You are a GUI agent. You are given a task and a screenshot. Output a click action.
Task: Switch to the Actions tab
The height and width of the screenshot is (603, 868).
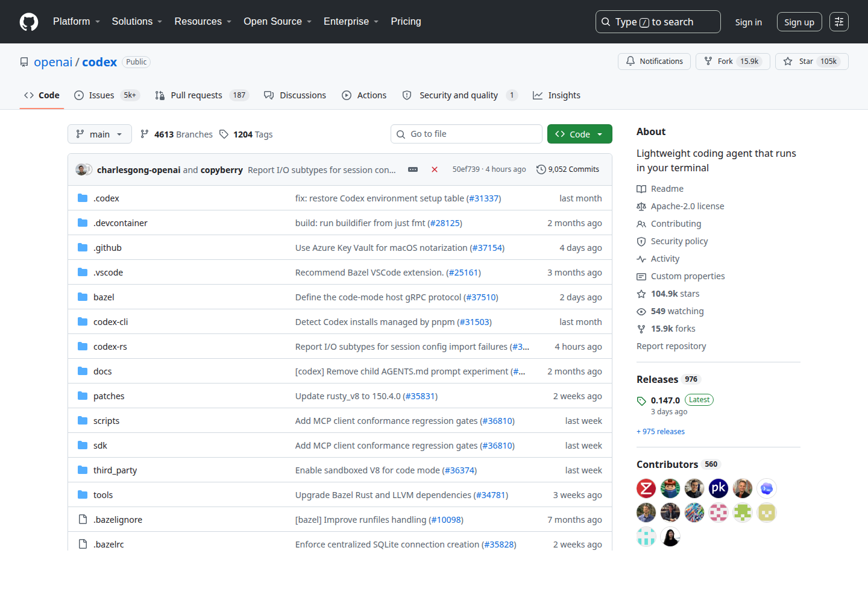tap(364, 95)
